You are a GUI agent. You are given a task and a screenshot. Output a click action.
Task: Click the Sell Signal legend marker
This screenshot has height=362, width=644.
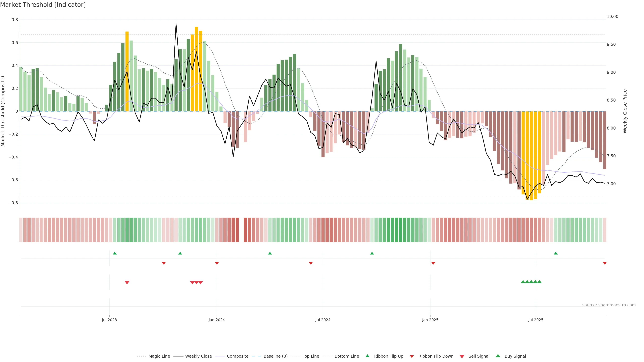(x=462, y=356)
